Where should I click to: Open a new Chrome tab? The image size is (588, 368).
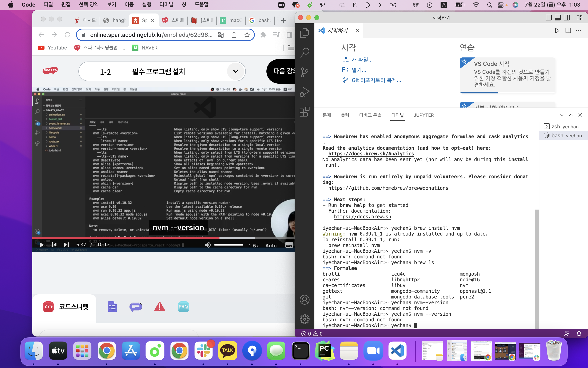pyautogui.click(x=284, y=20)
